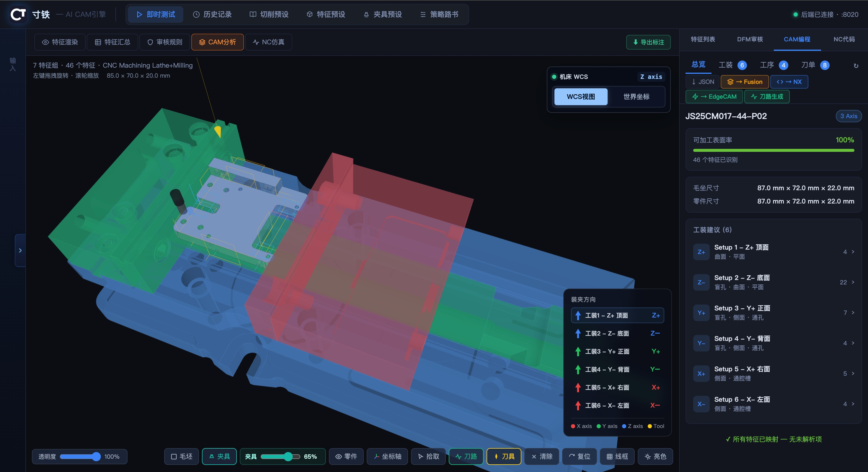Open NC仿真 simulation view
The image size is (868, 472).
269,42
